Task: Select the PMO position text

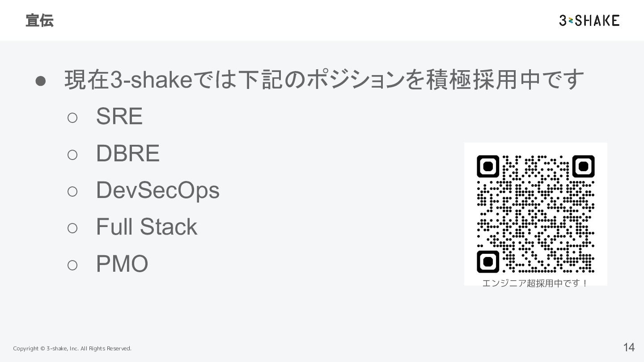Action: coord(122,264)
